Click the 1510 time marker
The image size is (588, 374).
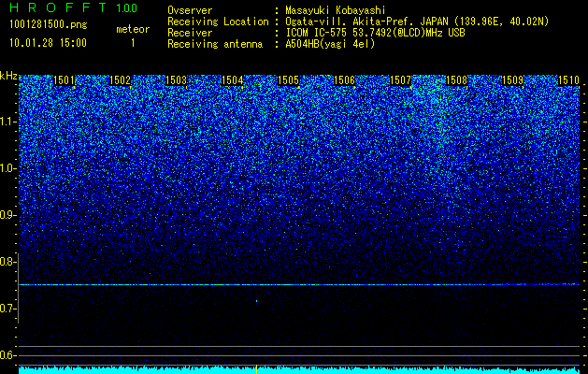click(569, 80)
